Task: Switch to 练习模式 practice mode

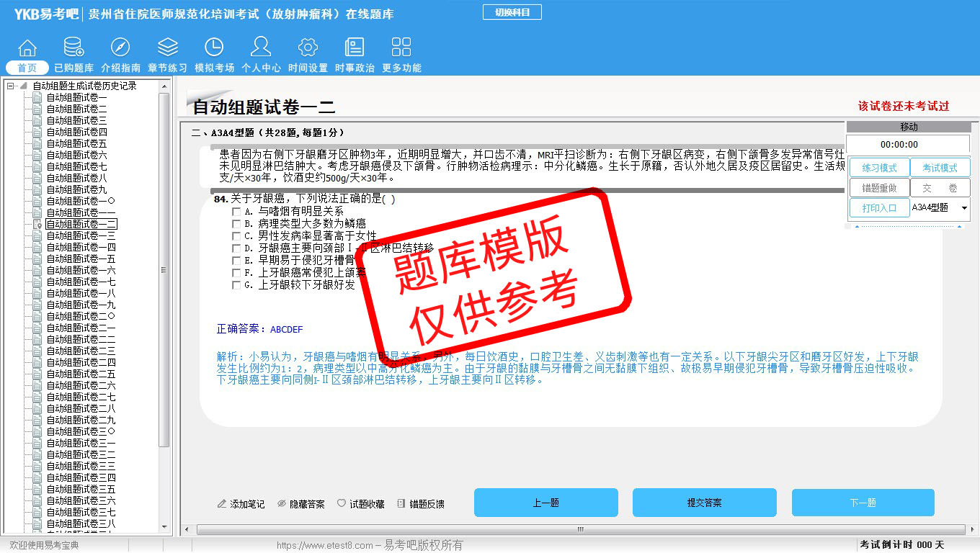Action: point(879,168)
